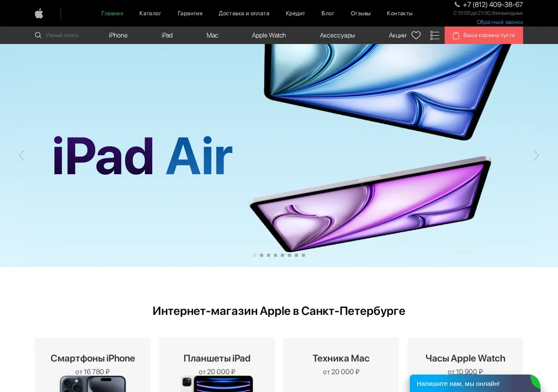Open the comparison list icon
This screenshot has height=392, width=558.
click(x=435, y=35)
